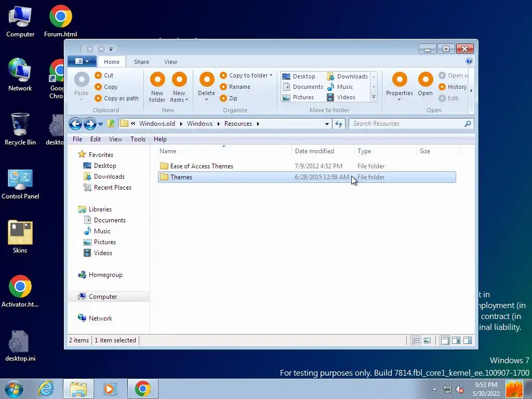Sort by the Size column header
The width and height of the screenshot is (532, 399).
(437, 151)
